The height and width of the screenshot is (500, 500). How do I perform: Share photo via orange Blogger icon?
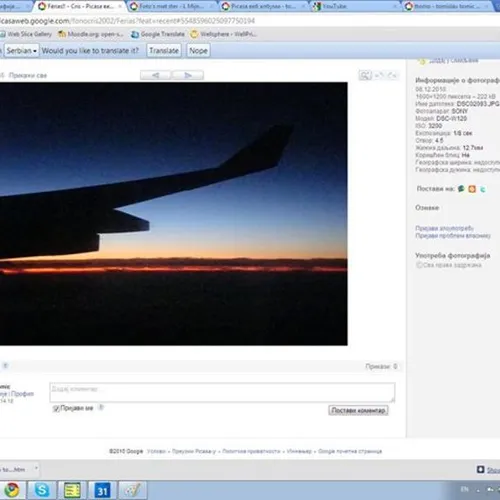pos(472,189)
